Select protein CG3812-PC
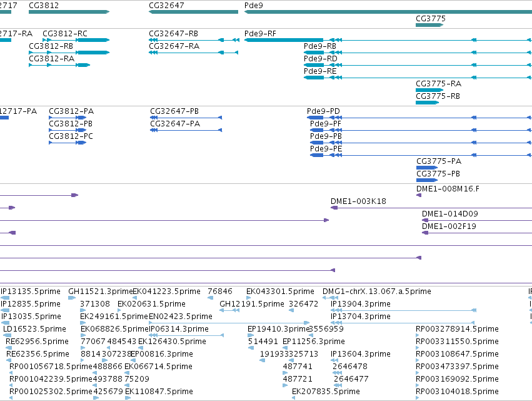The height and width of the screenshot is (401, 532). (x=71, y=136)
